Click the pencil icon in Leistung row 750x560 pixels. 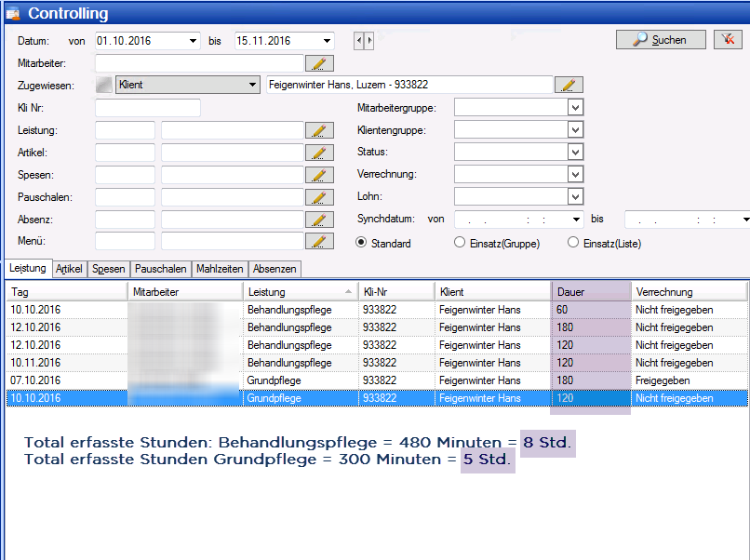[x=319, y=130]
